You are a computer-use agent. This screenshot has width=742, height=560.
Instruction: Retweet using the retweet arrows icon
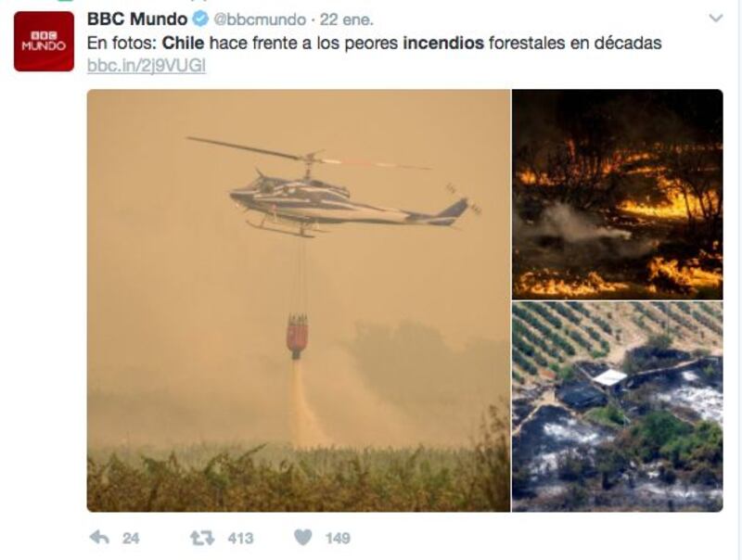pyautogui.click(x=202, y=538)
